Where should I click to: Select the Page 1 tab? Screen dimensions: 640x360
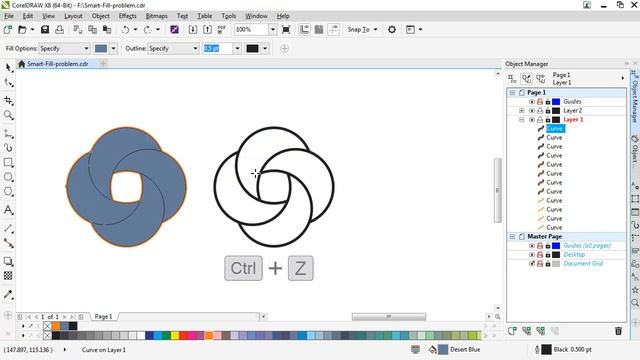pos(103,316)
